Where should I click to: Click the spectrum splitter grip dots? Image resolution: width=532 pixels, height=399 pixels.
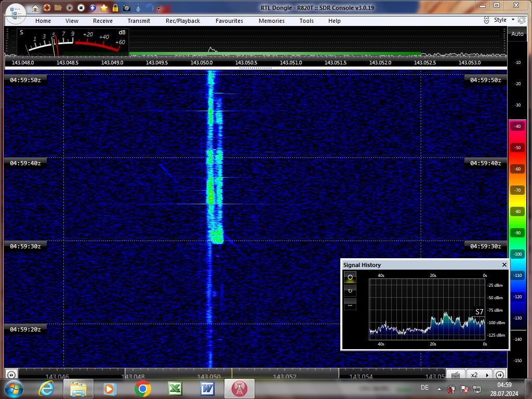(x=256, y=68)
